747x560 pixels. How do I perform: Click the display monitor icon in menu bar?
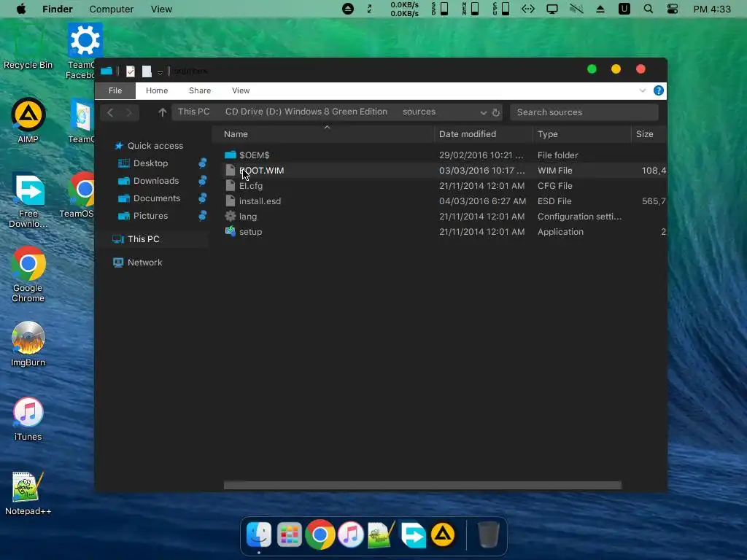tap(551, 9)
